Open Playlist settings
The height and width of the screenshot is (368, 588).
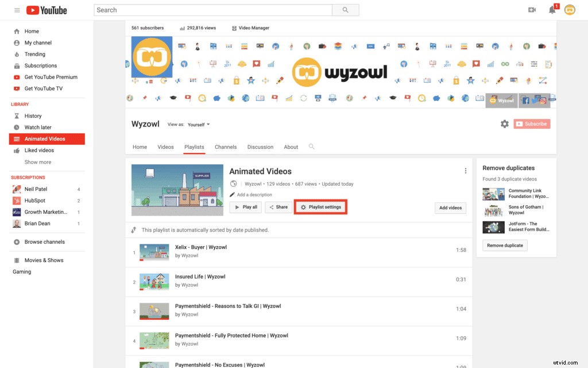[x=320, y=207]
